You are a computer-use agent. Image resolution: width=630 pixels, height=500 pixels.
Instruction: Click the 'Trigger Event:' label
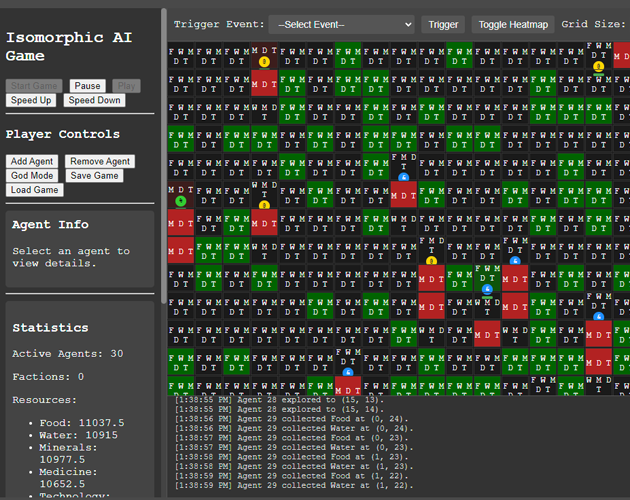[x=219, y=25]
